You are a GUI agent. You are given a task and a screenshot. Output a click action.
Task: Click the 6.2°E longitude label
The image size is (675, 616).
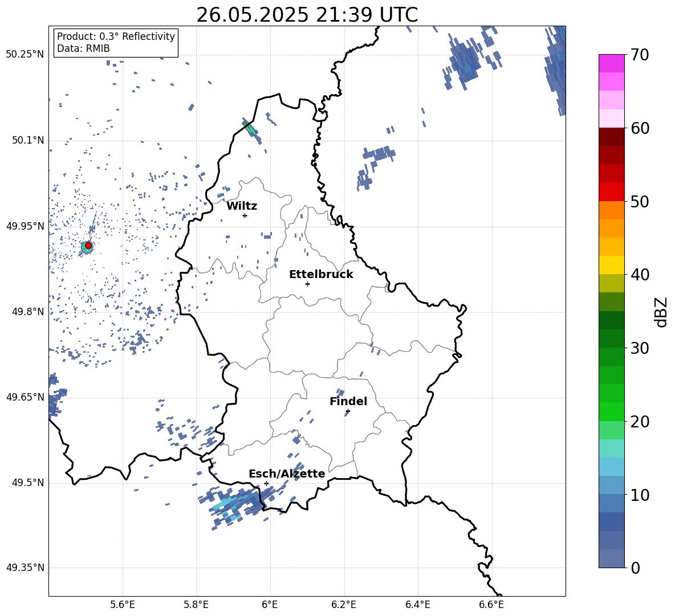pos(344,605)
